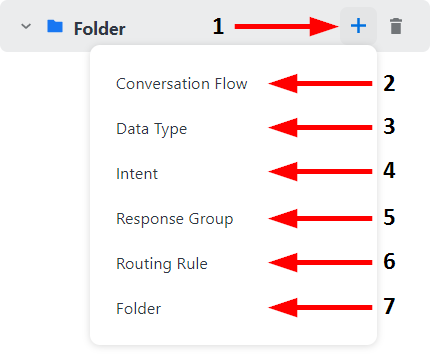Choose Data Type from the add menu
The height and width of the screenshot is (362, 430).
pyautogui.click(x=151, y=129)
